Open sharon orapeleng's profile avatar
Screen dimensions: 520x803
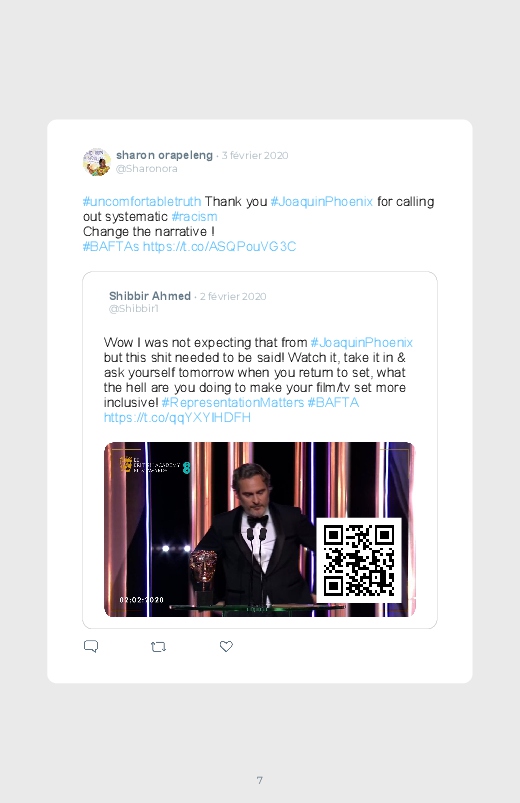click(x=97, y=162)
